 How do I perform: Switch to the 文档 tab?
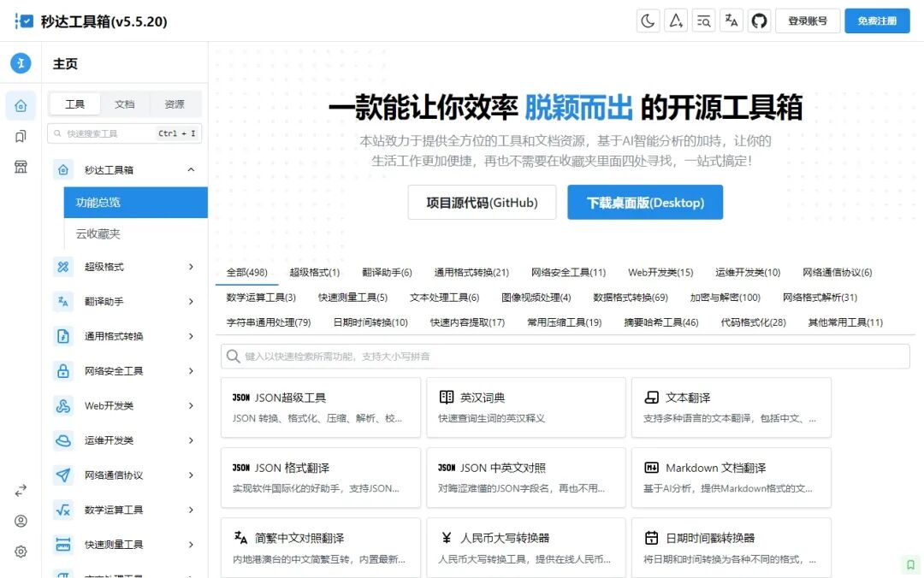(124, 104)
